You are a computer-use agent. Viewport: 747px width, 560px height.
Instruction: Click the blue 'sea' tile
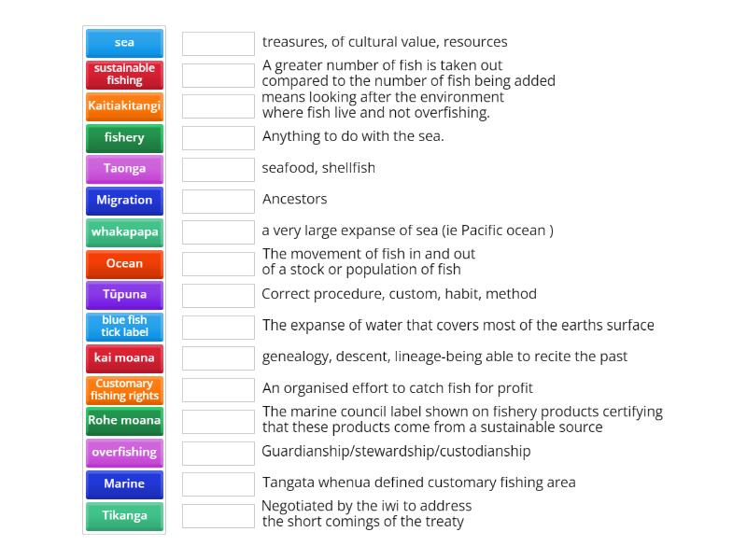click(124, 43)
